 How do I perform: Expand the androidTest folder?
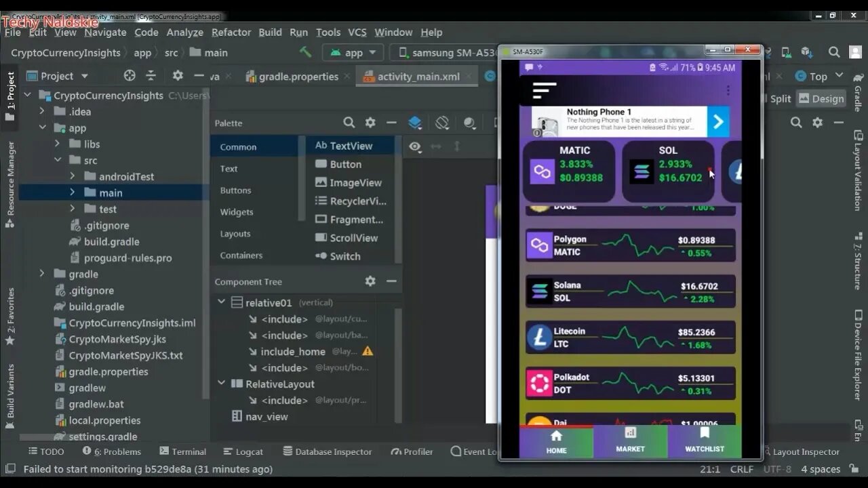[x=72, y=176]
